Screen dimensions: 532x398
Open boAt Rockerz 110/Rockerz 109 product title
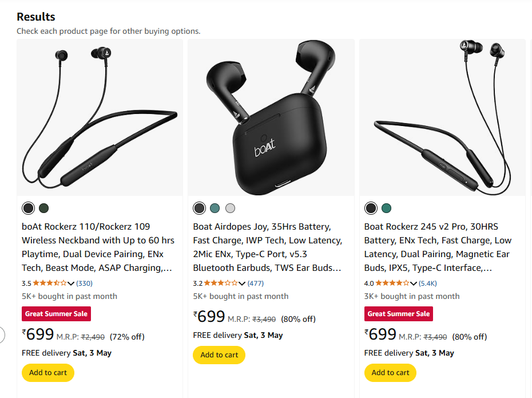[x=98, y=247]
